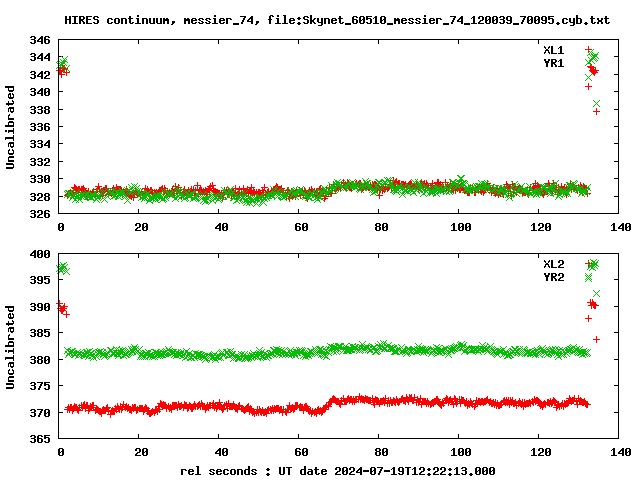Select the YR1 legend label
Image resolution: width=640 pixels, height=480 pixels.
(553, 63)
